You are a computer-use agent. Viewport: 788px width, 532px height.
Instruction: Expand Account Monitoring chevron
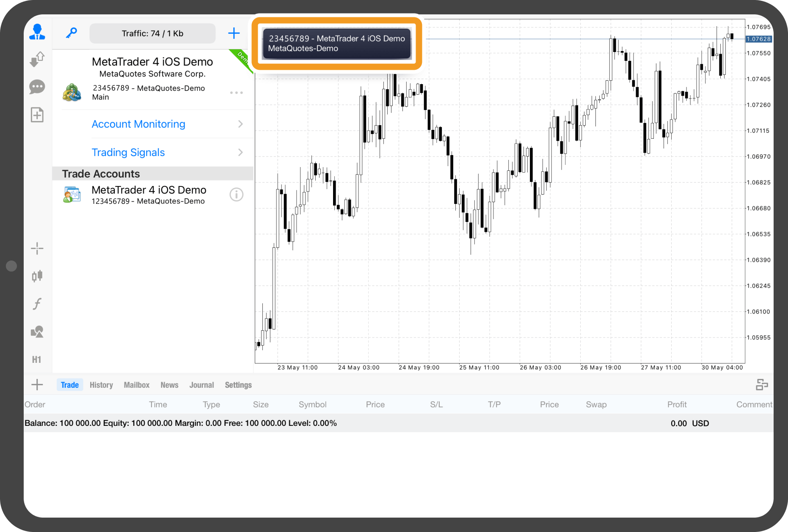pos(240,124)
